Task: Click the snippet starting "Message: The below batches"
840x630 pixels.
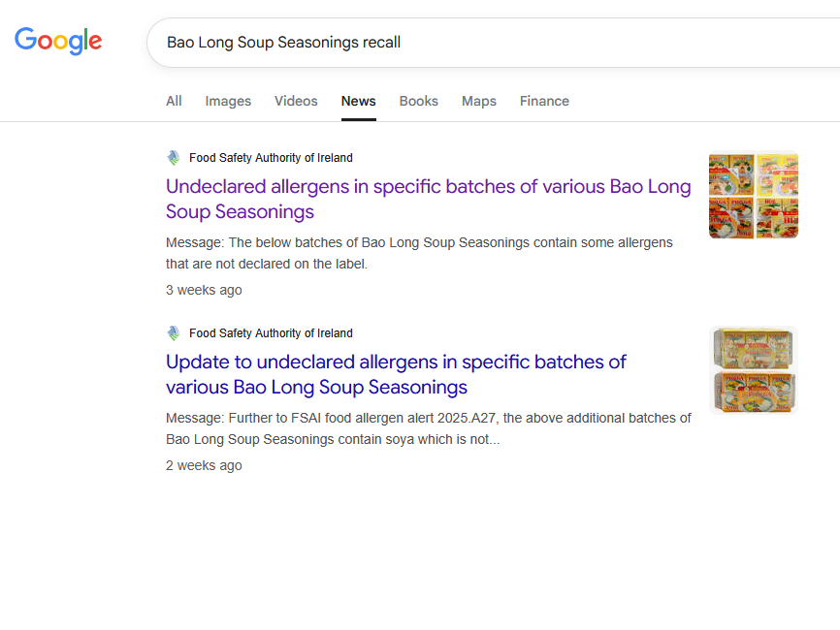Action: (x=419, y=253)
